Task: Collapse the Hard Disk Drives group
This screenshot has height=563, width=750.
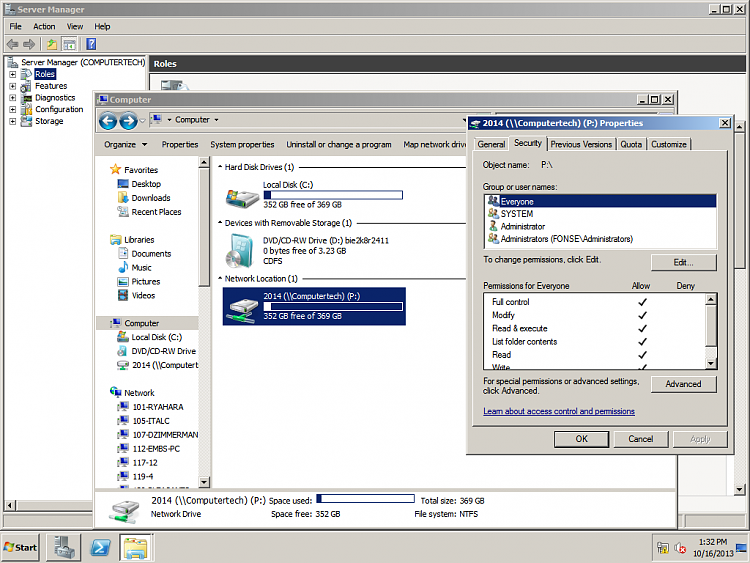Action: 220,167
